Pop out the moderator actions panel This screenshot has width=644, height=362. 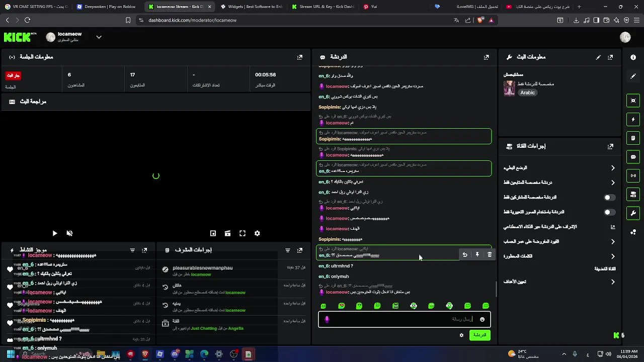click(x=300, y=250)
